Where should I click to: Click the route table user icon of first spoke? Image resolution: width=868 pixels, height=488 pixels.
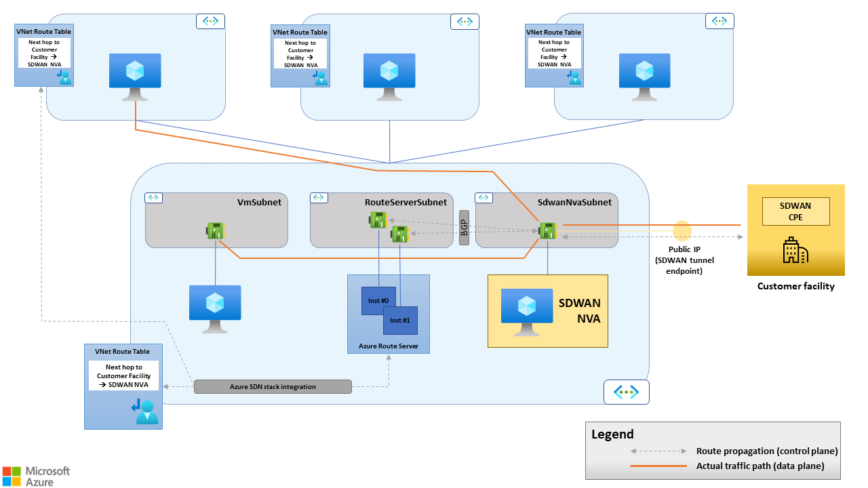[64, 77]
